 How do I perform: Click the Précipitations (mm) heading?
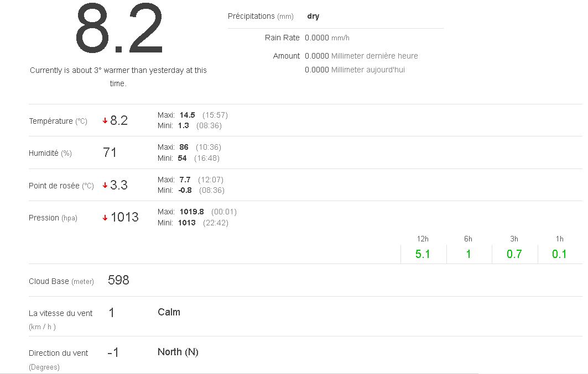click(x=261, y=17)
